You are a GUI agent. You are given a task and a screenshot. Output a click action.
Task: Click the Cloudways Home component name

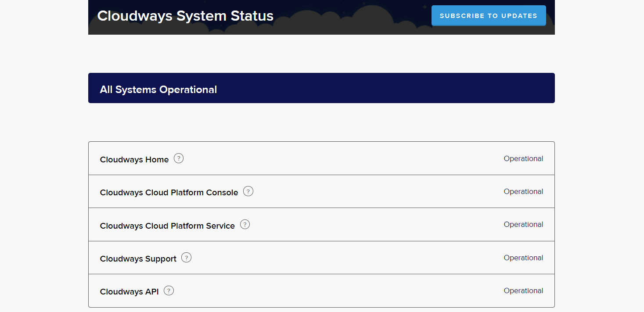coord(134,159)
